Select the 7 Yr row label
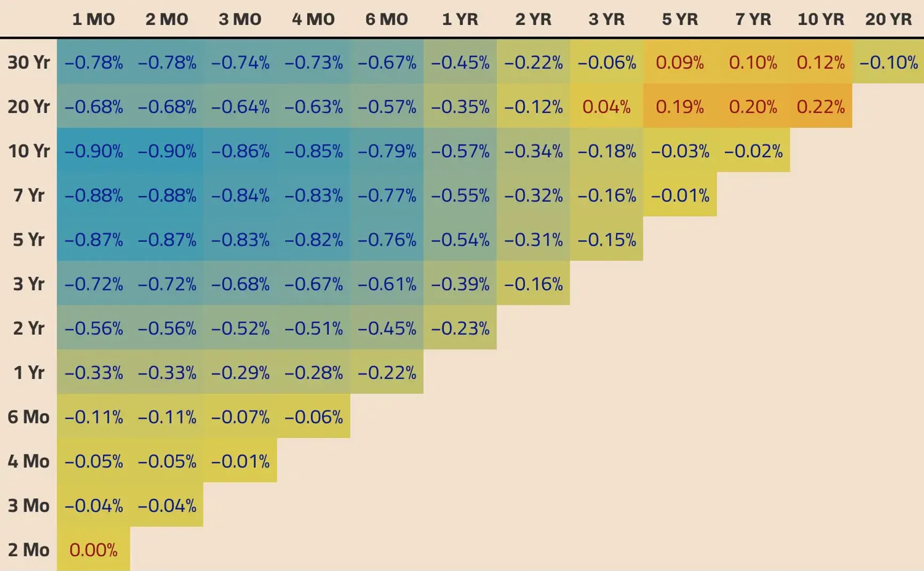This screenshot has width=924, height=571. click(x=29, y=195)
